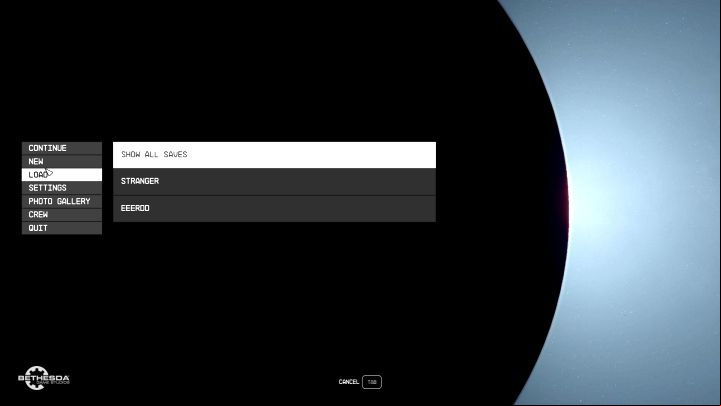Image resolution: width=721 pixels, height=406 pixels.
Task: Choose Quit to exit the game
Action: 62,228
